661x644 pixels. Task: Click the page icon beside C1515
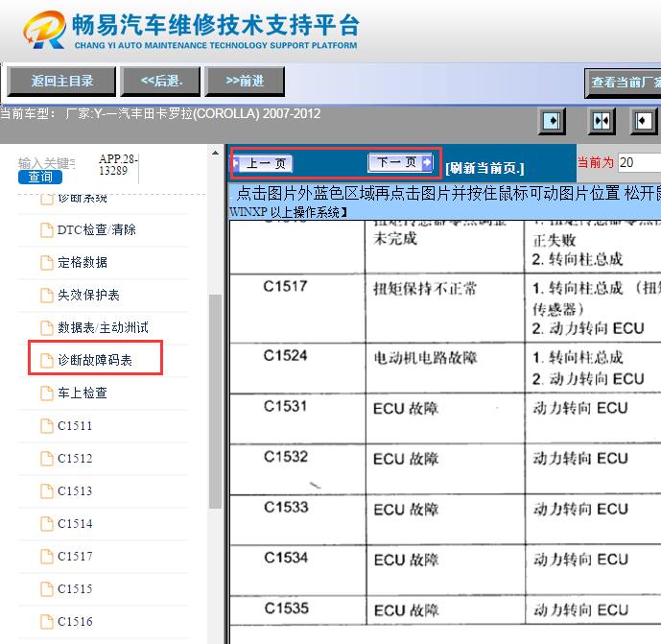46,589
